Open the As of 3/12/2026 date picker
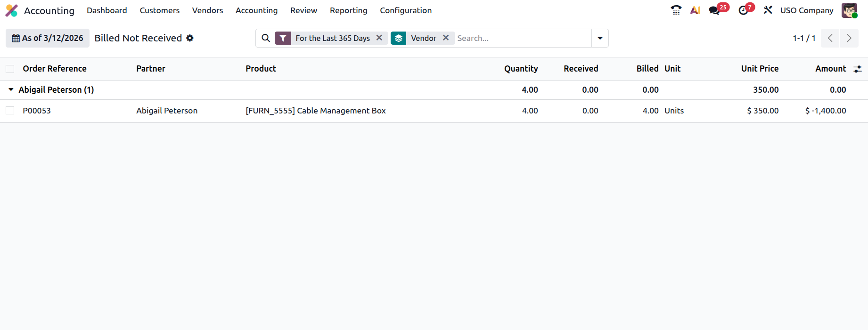 [48, 38]
